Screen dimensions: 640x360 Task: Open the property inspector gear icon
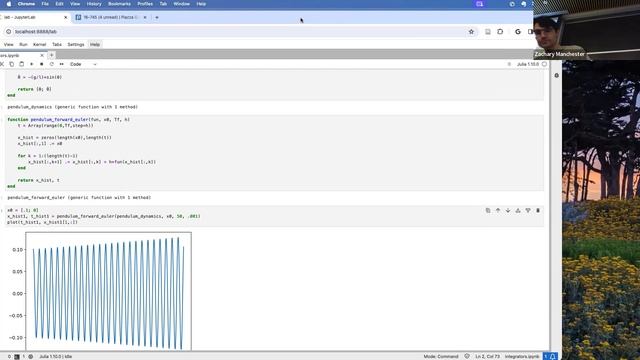pyautogui.click(x=556, y=76)
